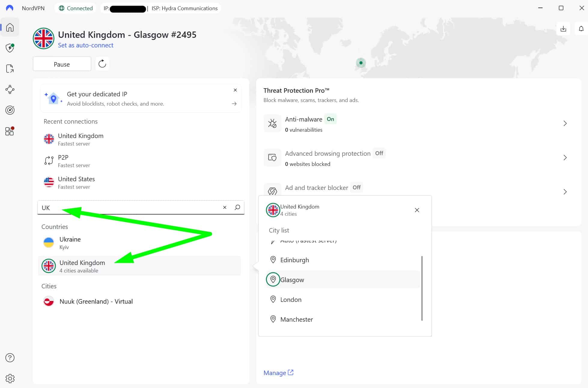Click ISP: Hydra Communications text

[x=184, y=8]
